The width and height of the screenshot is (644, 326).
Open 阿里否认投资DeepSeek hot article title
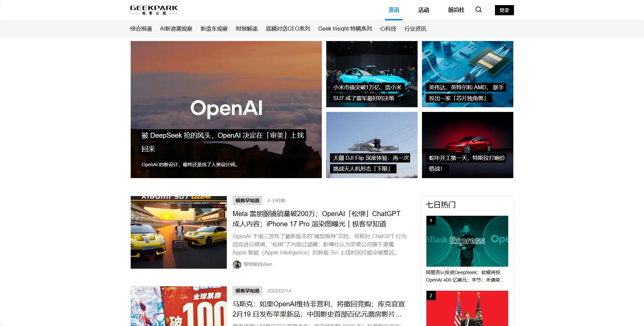pyautogui.click(x=465, y=276)
